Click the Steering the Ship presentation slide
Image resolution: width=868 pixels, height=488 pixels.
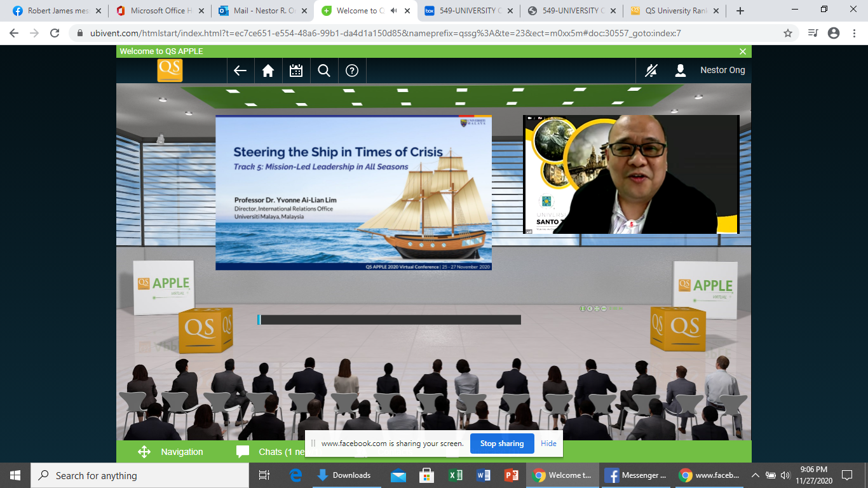click(353, 193)
